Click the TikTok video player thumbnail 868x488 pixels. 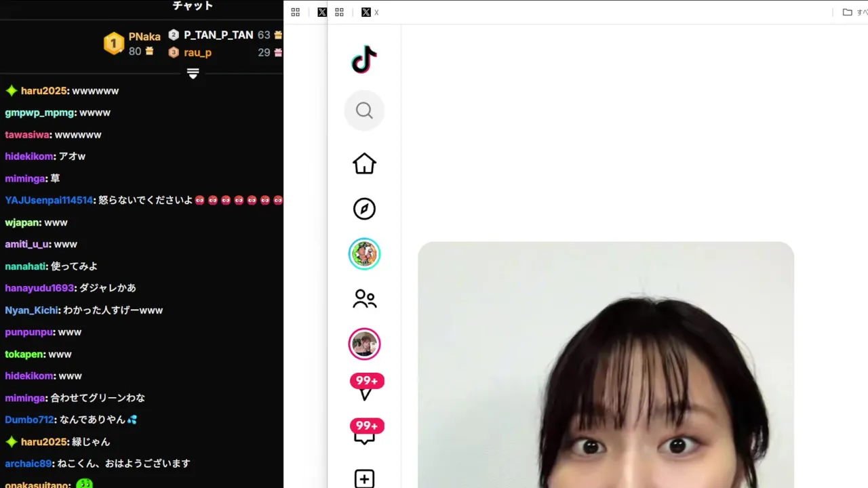[x=606, y=365]
